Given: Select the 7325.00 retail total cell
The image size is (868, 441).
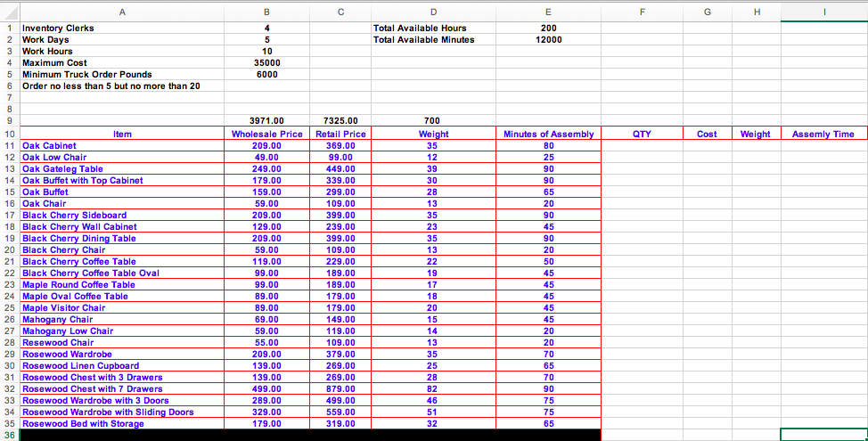Looking at the screenshot, I should click(x=341, y=120).
